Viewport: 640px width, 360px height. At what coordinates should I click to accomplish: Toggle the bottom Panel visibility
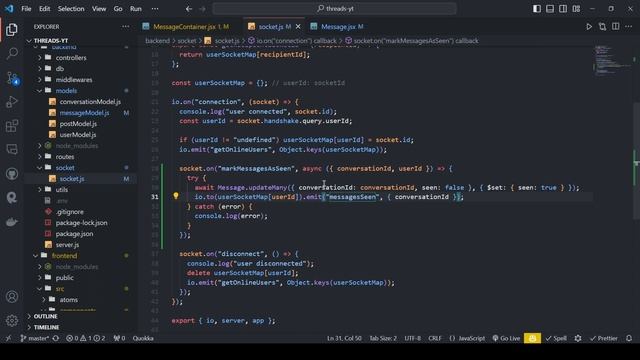click(x=550, y=9)
